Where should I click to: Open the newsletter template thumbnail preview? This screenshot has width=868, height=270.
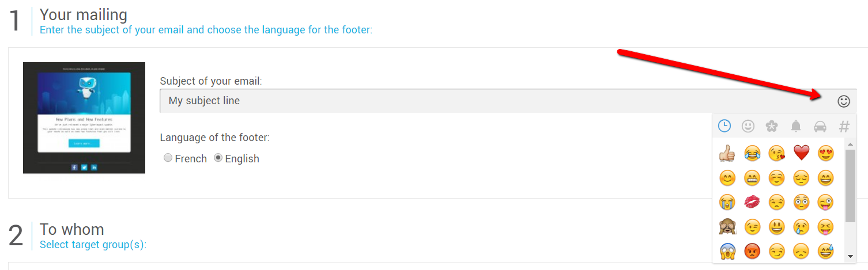(84, 117)
